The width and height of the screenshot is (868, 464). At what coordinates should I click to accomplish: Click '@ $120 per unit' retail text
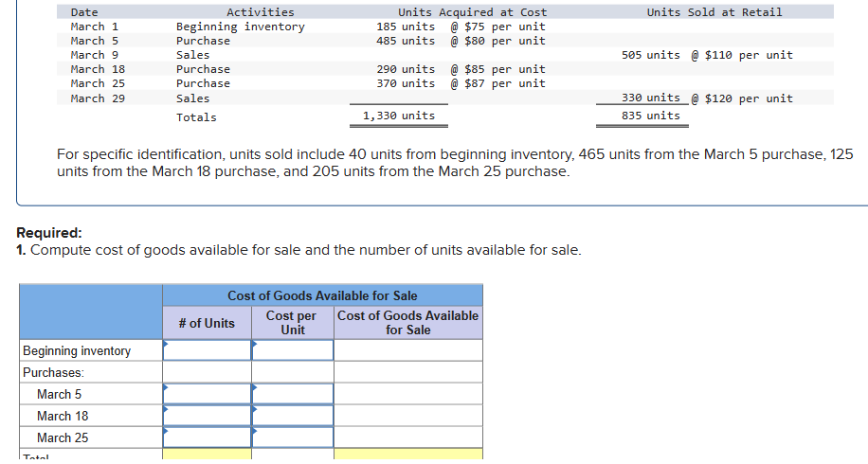point(742,98)
